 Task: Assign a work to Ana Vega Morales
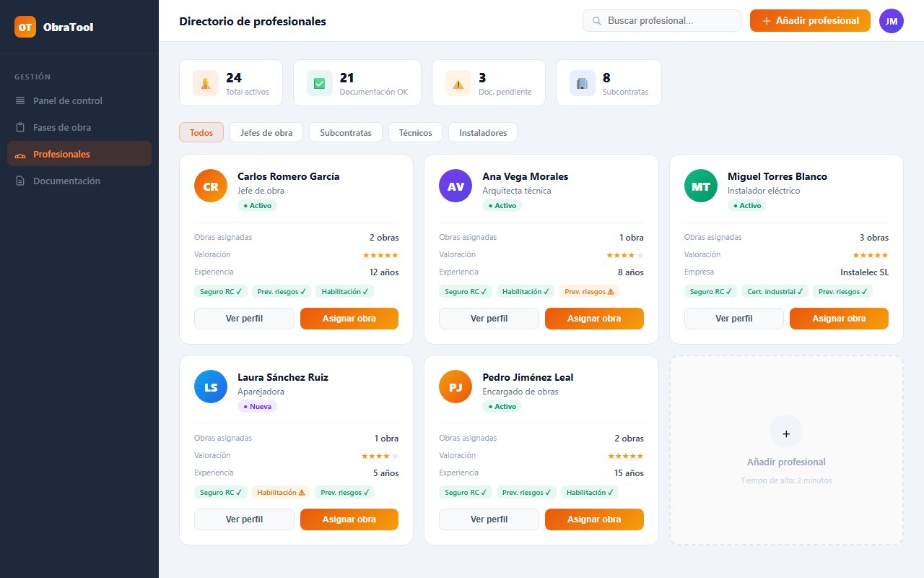coord(594,319)
